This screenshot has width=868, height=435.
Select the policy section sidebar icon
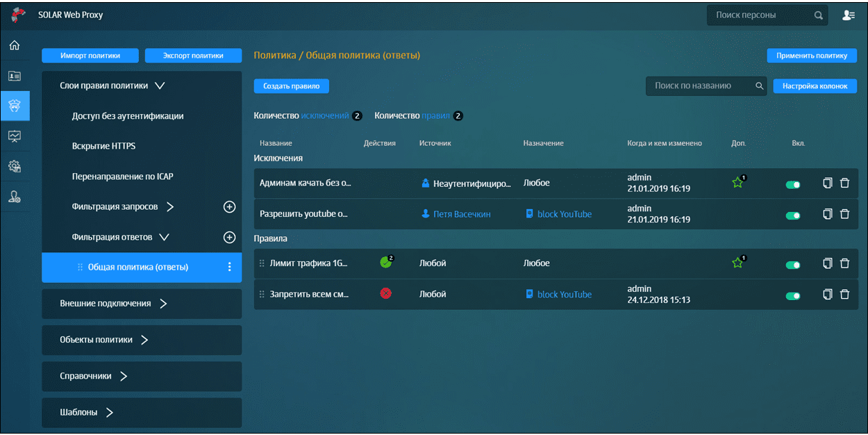(15, 106)
